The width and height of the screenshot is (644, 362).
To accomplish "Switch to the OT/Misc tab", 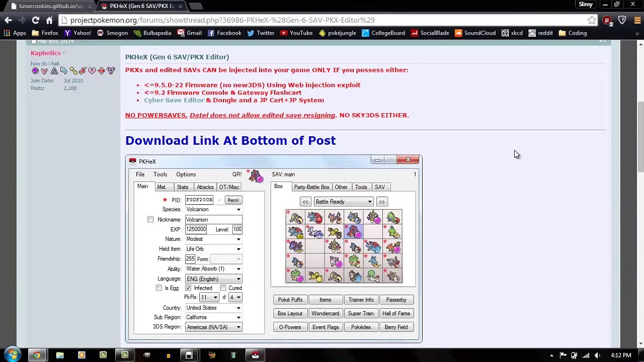I will coord(229,187).
